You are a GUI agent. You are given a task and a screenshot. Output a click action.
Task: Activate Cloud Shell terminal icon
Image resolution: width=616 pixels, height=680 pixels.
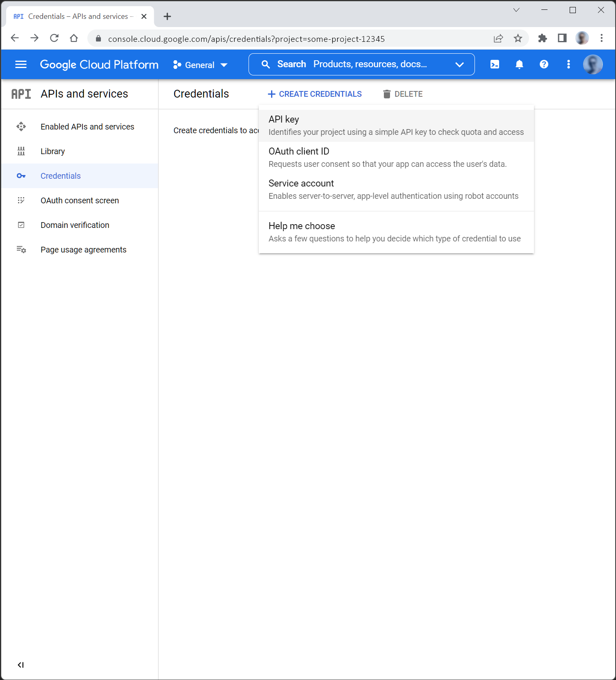[x=495, y=64]
